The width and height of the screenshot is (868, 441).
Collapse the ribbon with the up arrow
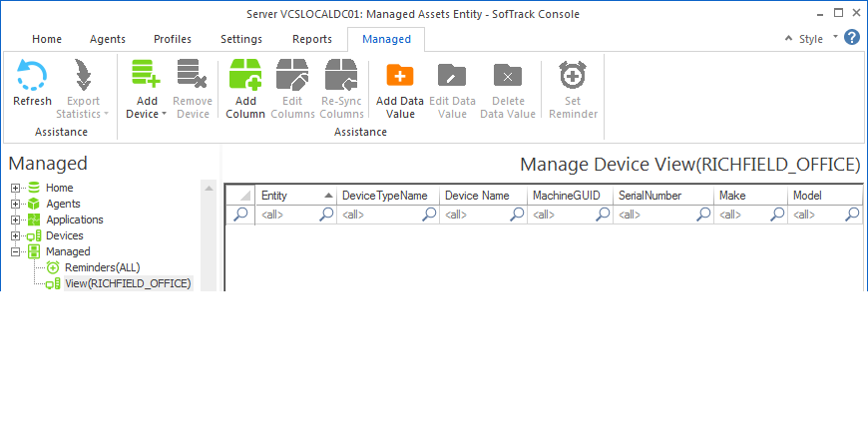coord(789,39)
